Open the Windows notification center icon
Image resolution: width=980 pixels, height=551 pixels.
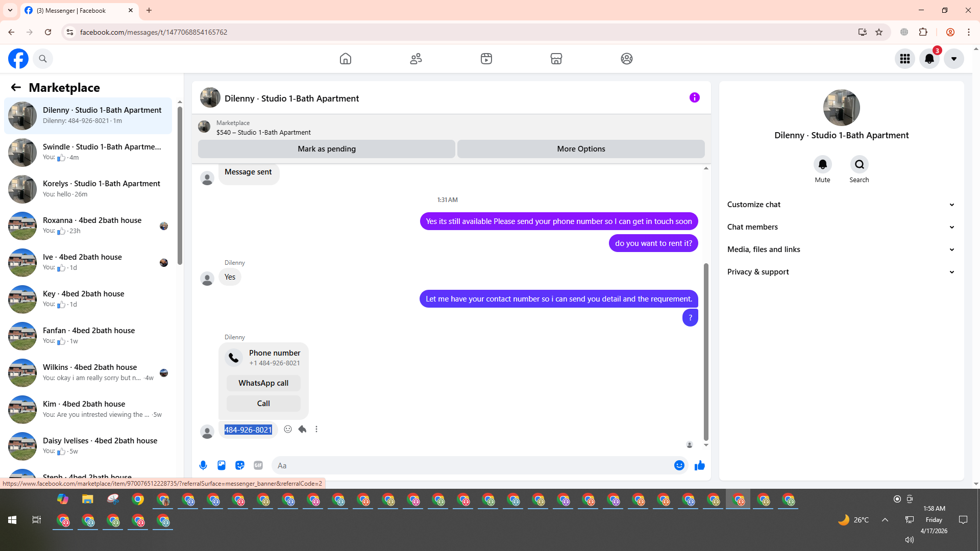[x=963, y=520]
